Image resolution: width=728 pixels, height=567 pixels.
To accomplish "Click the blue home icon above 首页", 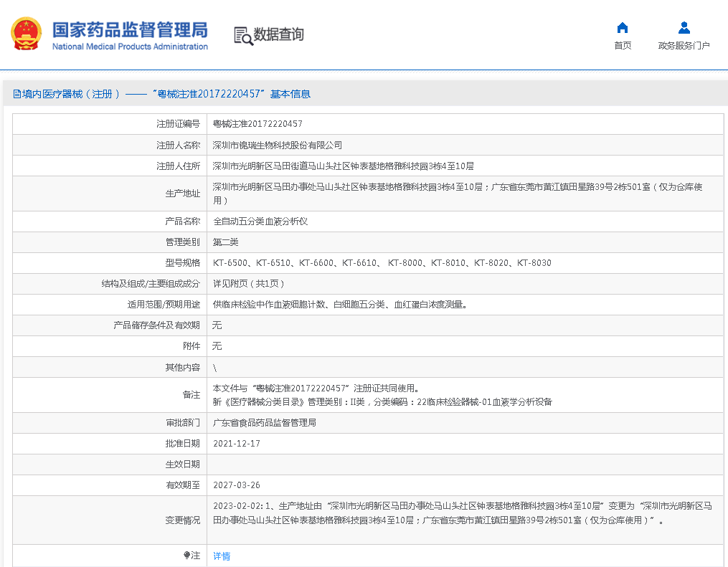I will [621, 27].
